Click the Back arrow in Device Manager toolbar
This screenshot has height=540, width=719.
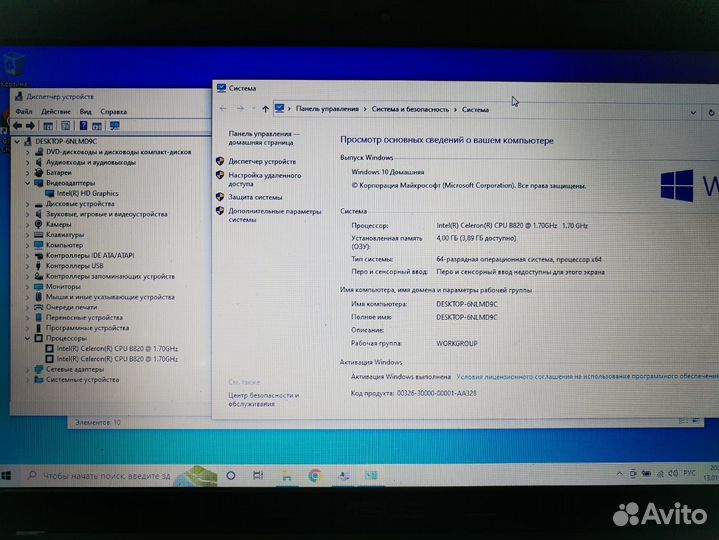click(20, 126)
